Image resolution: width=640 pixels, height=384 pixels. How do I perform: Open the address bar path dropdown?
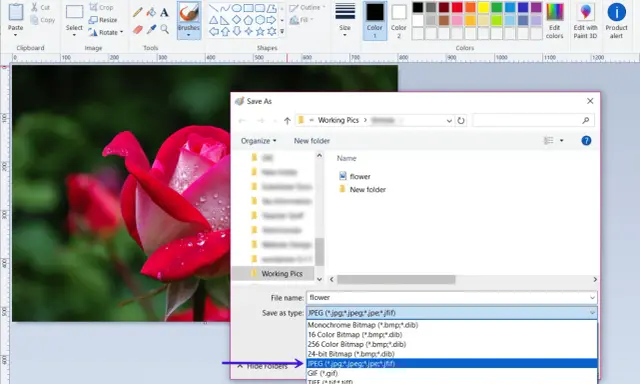coord(449,120)
